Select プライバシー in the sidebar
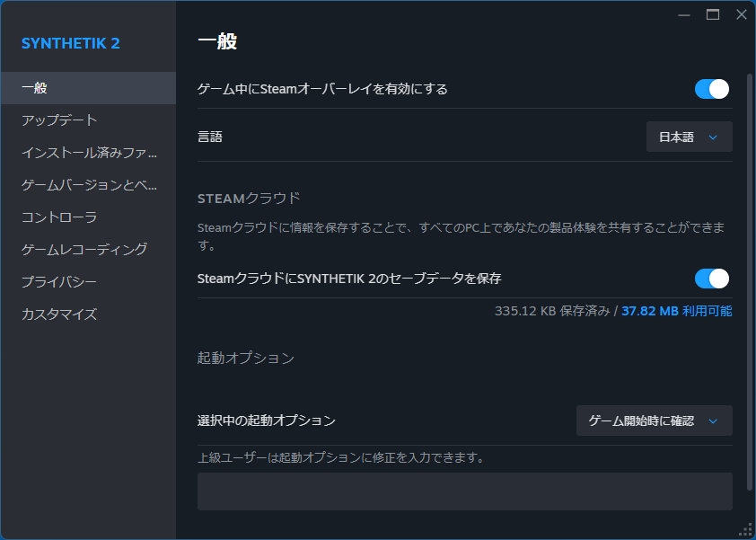 pyautogui.click(x=88, y=282)
